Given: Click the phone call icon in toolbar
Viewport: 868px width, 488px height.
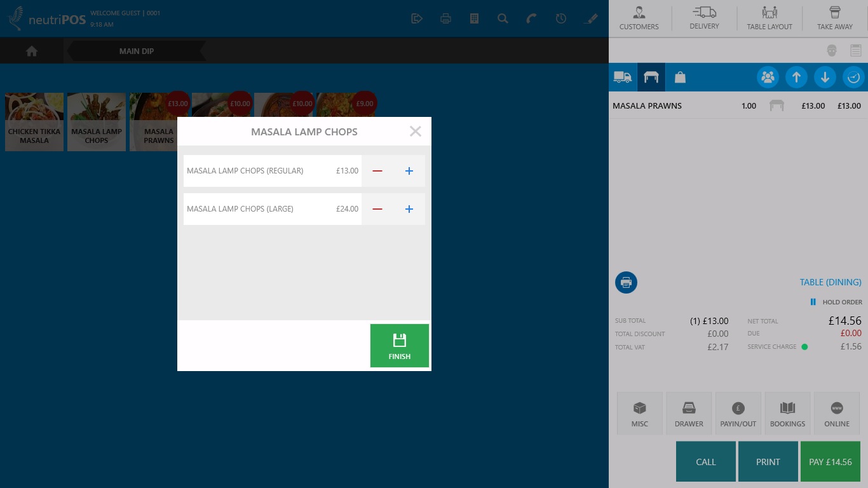Looking at the screenshot, I should (x=531, y=18).
